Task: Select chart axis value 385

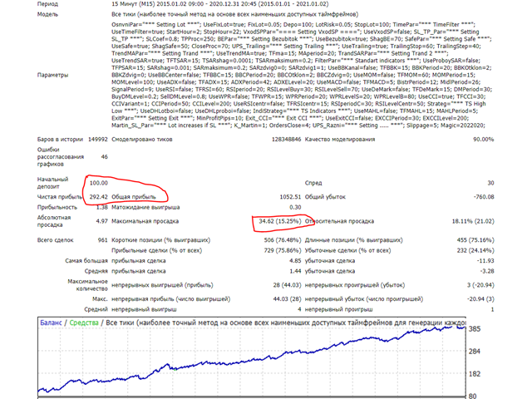Action: click(x=475, y=329)
